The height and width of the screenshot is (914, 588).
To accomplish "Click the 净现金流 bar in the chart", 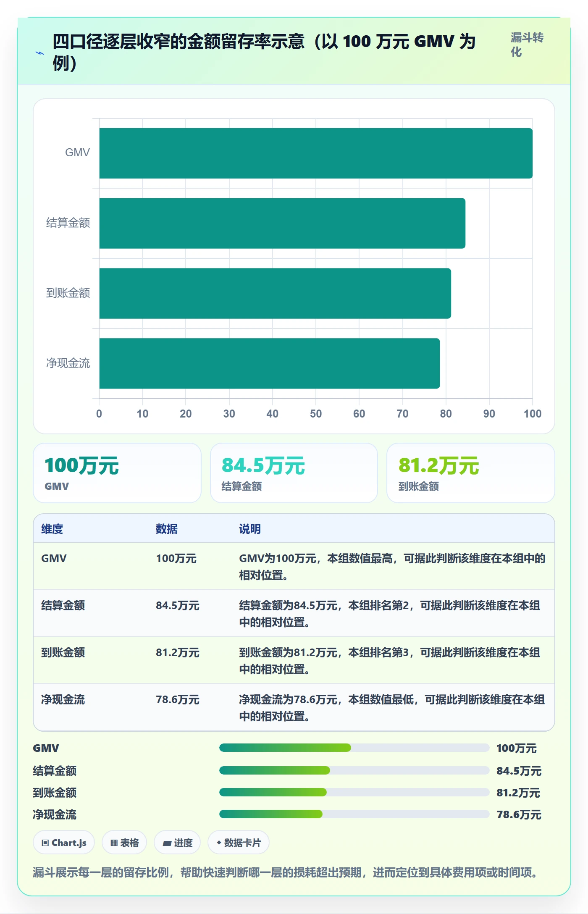I will 270,363.
